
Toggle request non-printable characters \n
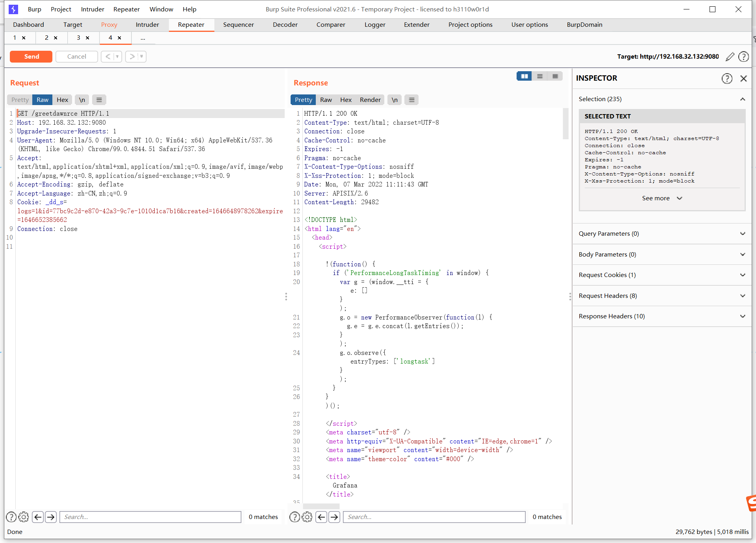point(82,100)
